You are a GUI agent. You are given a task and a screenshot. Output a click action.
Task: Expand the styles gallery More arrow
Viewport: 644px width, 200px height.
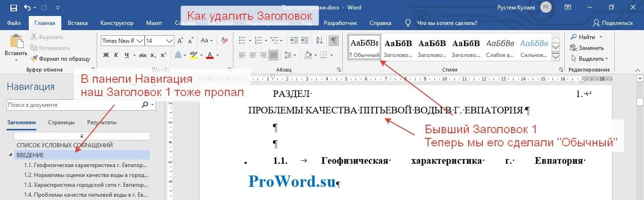tap(555, 56)
